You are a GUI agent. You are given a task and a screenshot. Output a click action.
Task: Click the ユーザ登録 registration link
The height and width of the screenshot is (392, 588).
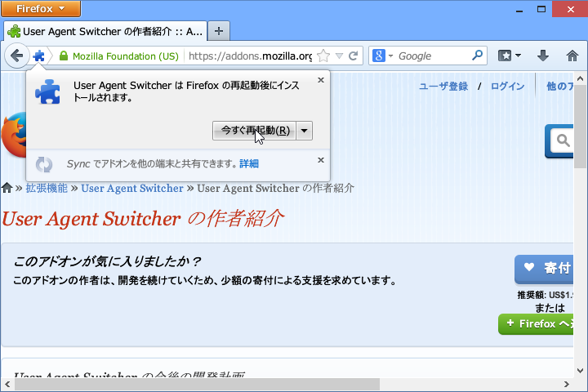point(443,87)
